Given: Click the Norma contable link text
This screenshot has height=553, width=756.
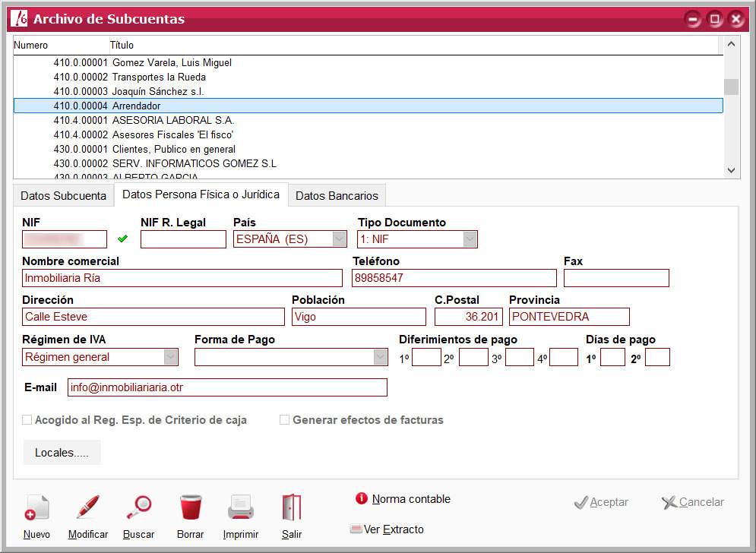Looking at the screenshot, I should [411, 499].
